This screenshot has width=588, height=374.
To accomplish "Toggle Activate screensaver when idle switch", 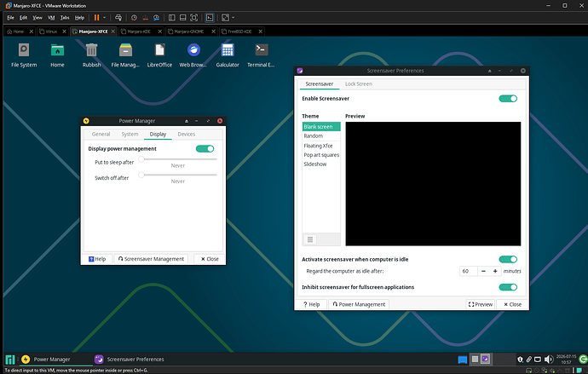I will (x=508, y=259).
